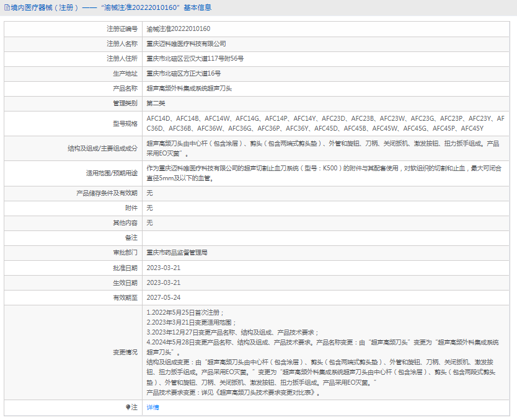Click the product name 超声高频外科集成系统超声刀头
The width and height of the screenshot is (517, 420).
point(189,89)
